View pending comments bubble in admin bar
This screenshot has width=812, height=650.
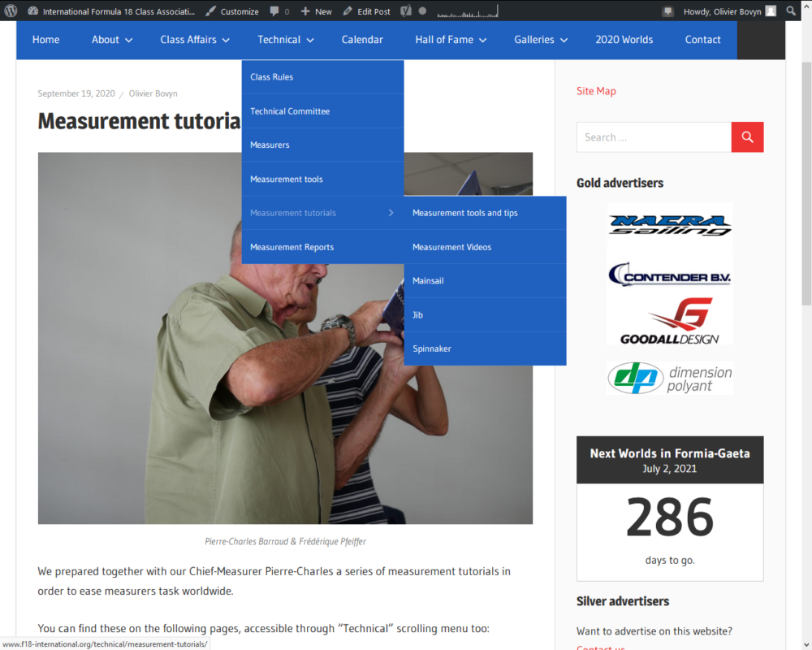279,11
